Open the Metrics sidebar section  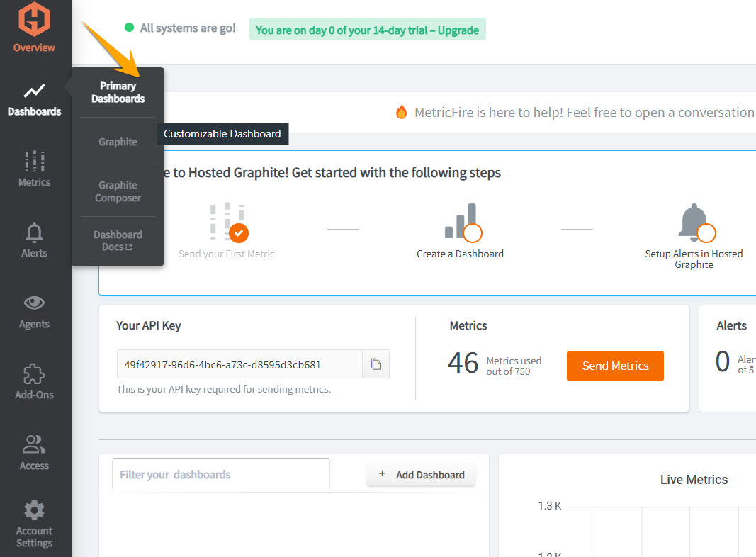34,169
